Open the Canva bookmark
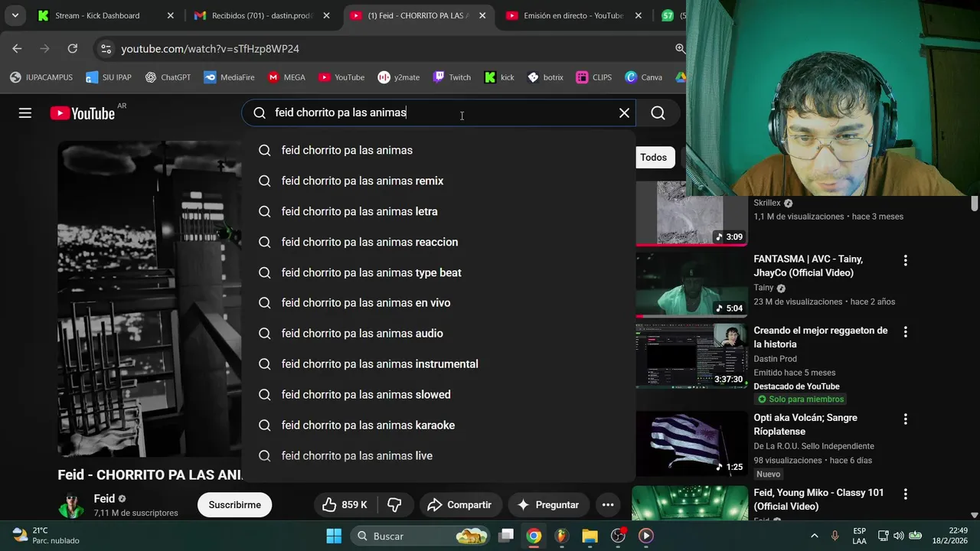Viewport: 980px width, 551px height. click(644, 77)
